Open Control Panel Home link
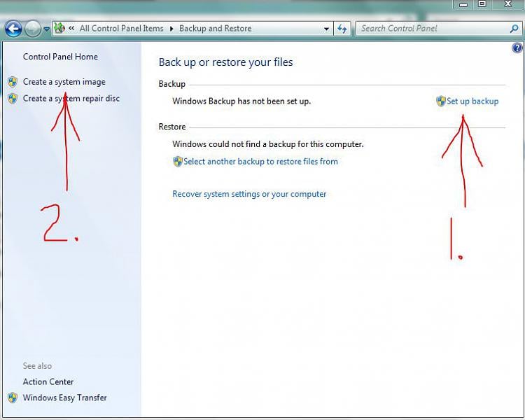Image resolution: width=525 pixels, height=420 pixels. click(61, 57)
